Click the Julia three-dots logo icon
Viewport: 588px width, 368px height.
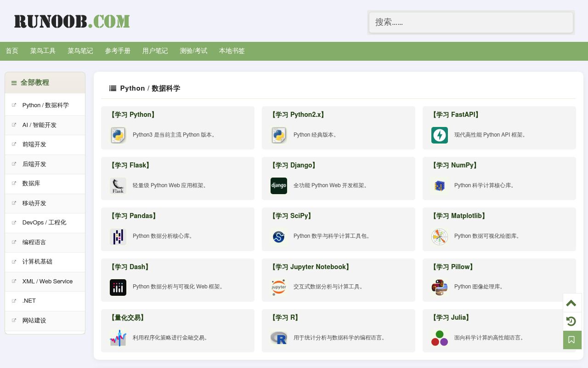pyautogui.click(x=440, y=338)
